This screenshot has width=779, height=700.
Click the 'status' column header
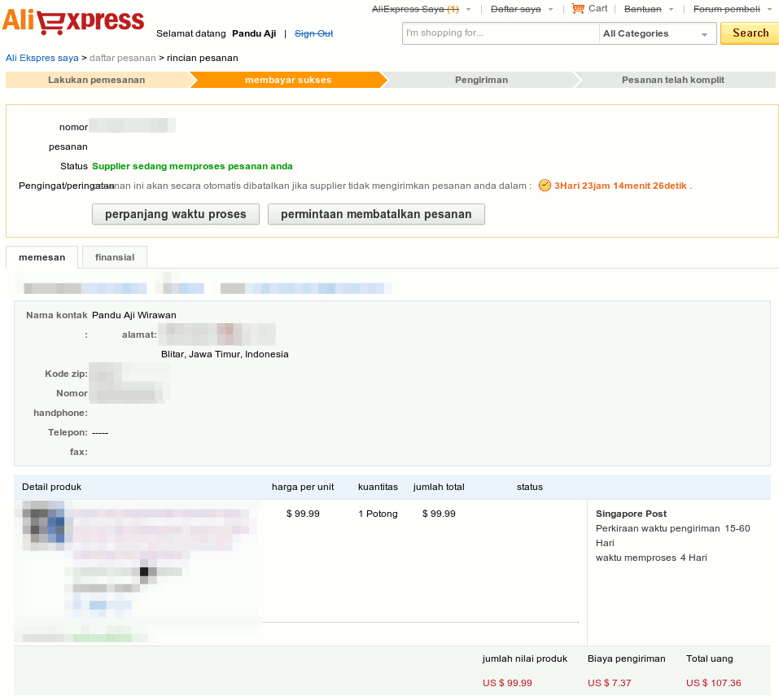pos(530,487)
